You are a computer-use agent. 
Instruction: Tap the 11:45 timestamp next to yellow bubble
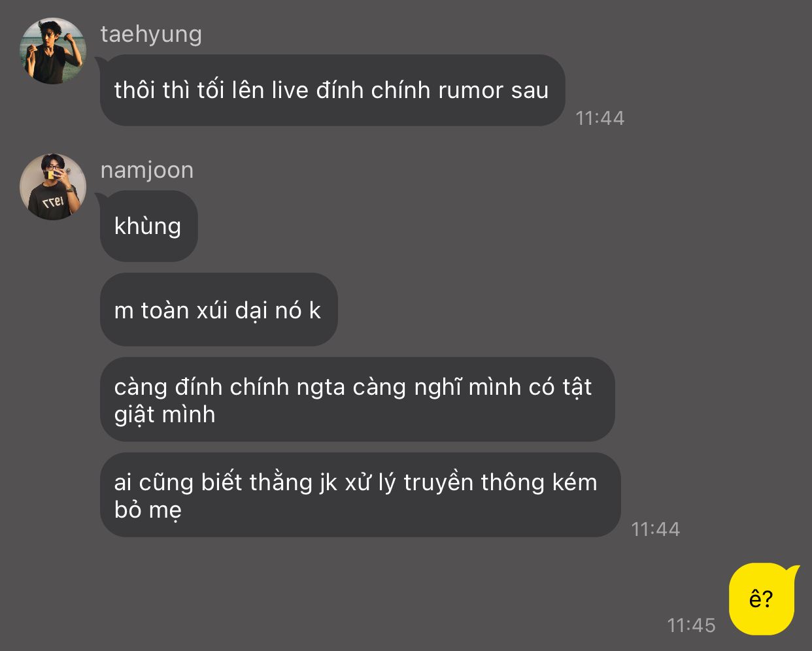691,626
